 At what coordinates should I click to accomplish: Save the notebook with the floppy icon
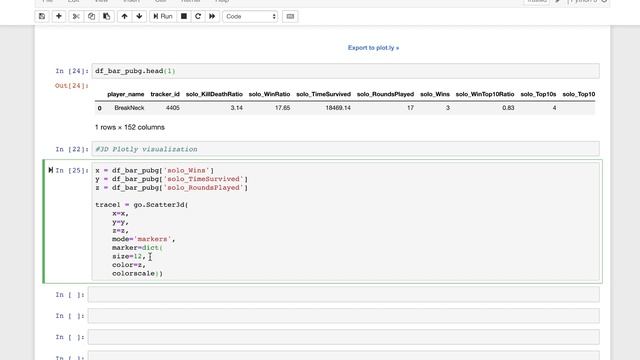[42, 16]
